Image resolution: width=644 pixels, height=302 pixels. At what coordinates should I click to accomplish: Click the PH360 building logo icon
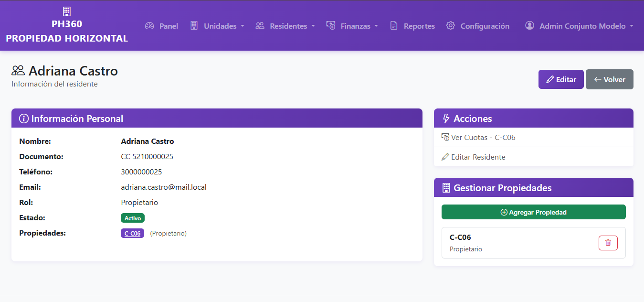coord(67,11)
